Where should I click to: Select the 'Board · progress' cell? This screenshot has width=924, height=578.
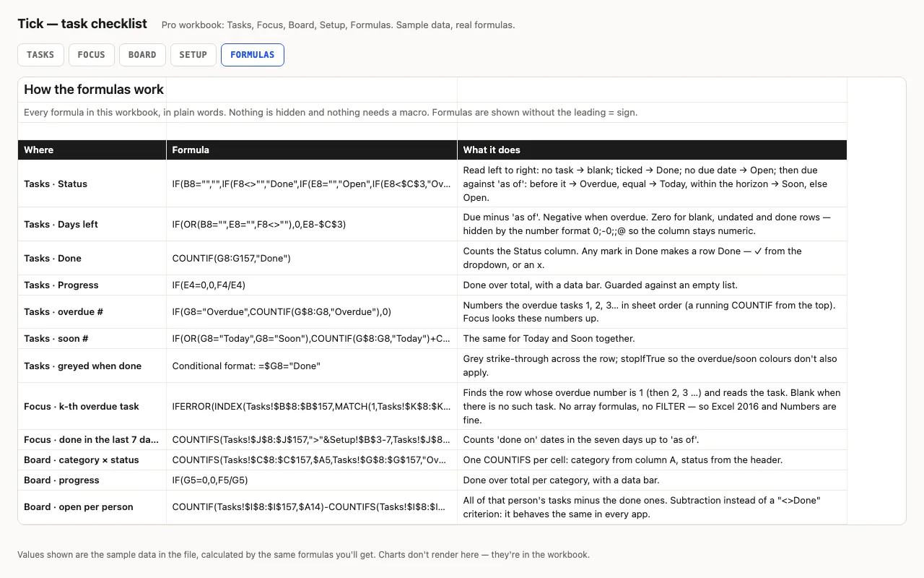coord(92,480)
